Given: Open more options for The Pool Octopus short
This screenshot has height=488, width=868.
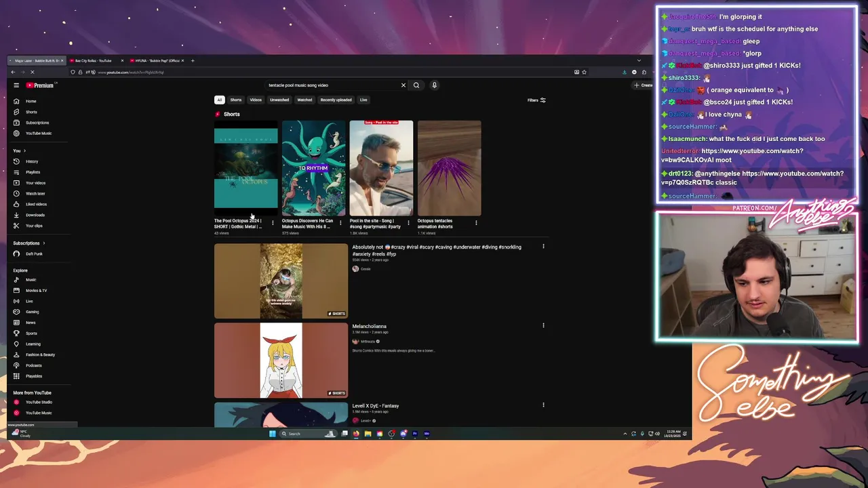Looking at the screenshot, I should pos(273,223).
